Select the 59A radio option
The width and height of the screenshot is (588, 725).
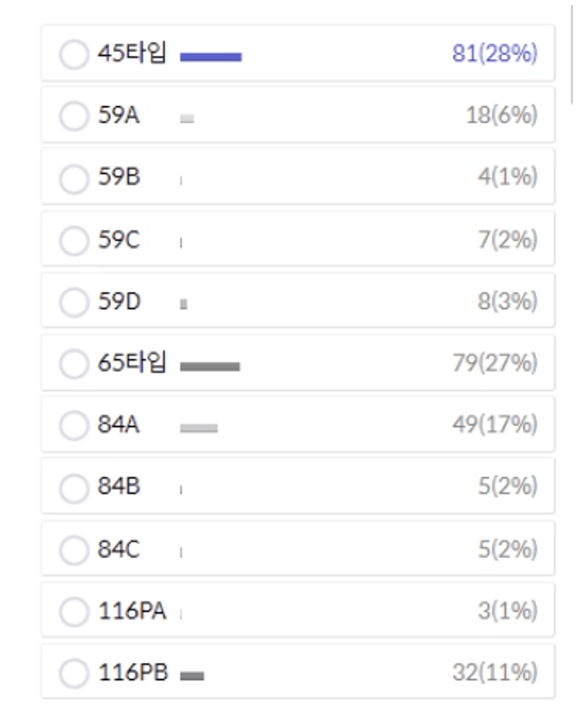click(x=74, y=116)
